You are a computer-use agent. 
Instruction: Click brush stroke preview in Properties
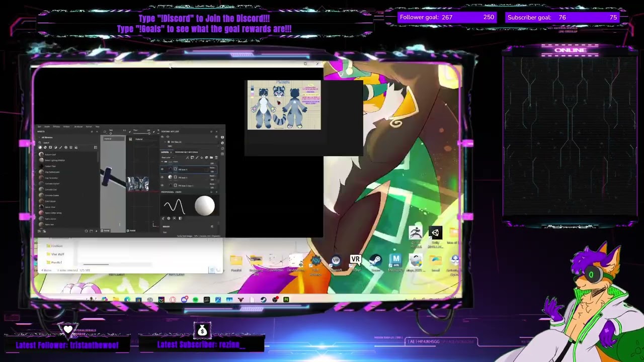tap(175, 205)
